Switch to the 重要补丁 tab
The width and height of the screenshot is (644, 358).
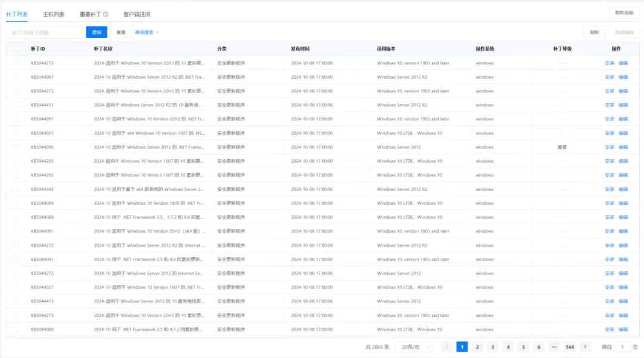pyautogui.click(x=91, y=14)
